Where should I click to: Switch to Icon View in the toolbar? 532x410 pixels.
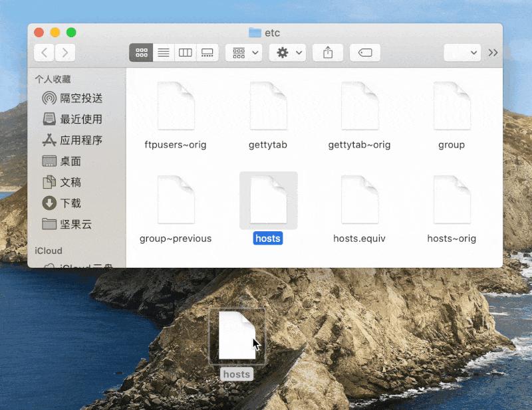[141, 52]
